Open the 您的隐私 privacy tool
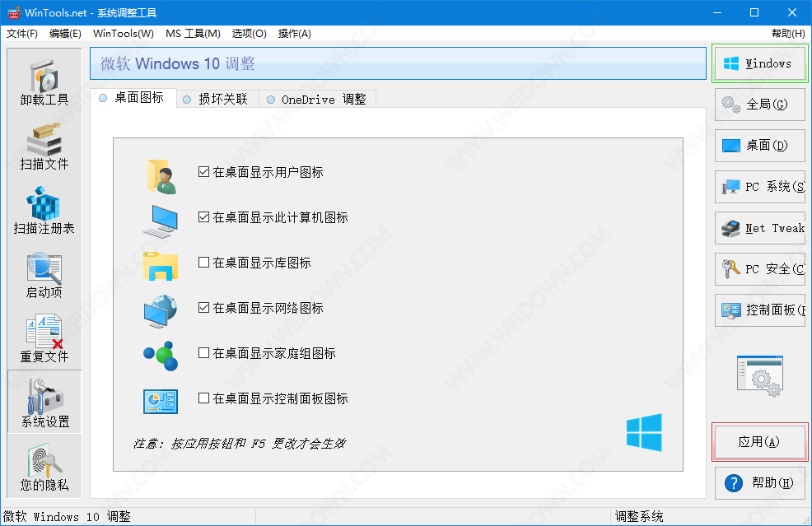This screenshot has width=812, height=526. click(x=44, y=468)
